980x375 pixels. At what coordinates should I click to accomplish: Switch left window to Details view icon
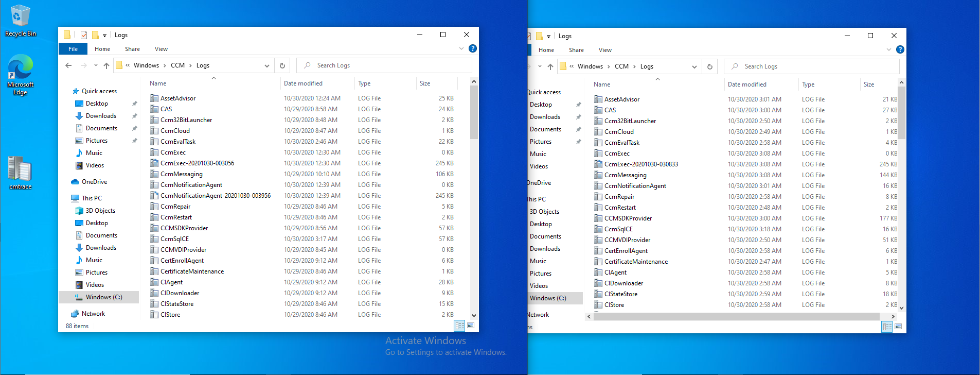click(459, 326)
